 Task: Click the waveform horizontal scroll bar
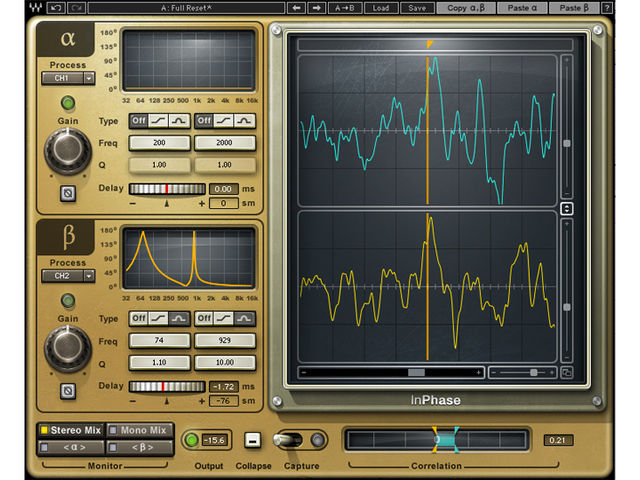(391, 372)
